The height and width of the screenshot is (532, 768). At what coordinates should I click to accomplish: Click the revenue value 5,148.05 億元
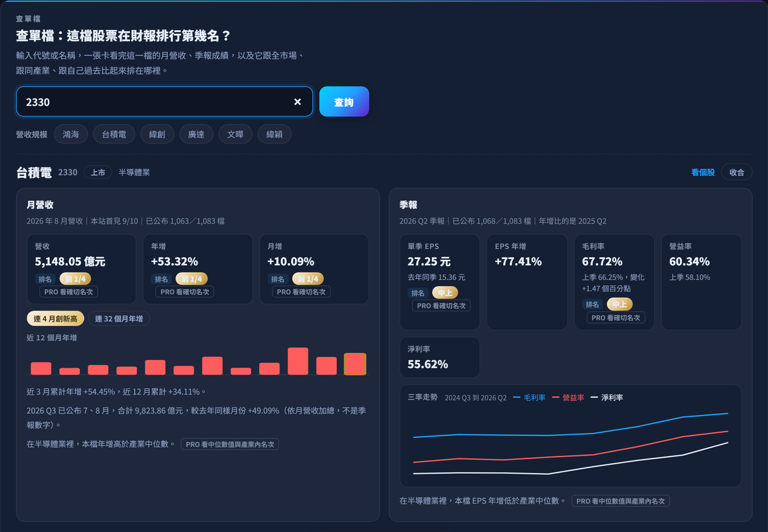click(70, 262)
